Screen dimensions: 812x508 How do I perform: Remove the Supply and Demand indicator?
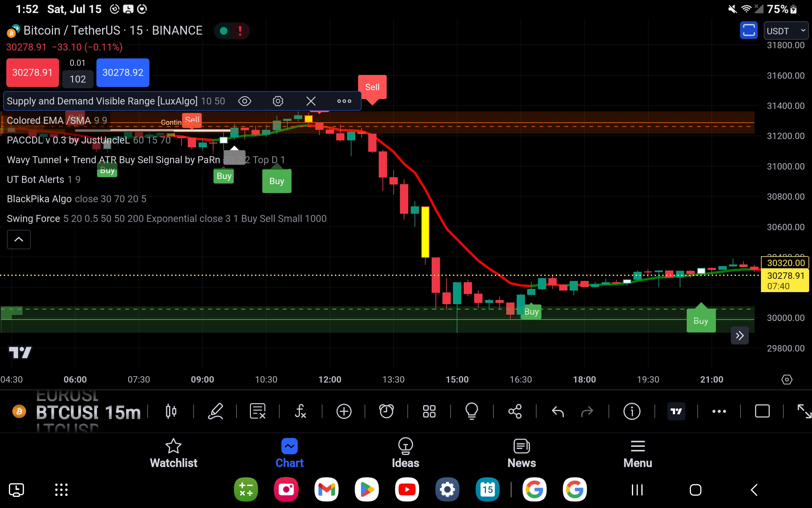point(311,101)
